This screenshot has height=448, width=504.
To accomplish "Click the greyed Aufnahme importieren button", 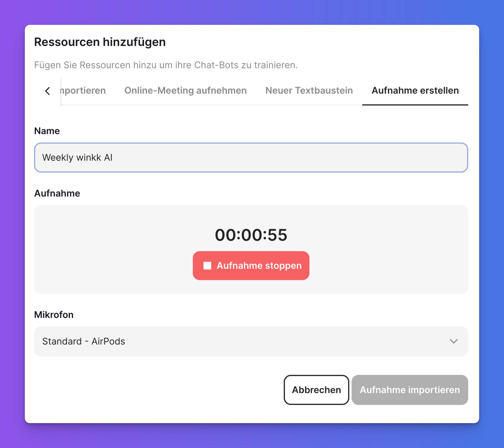I will point(410,390).
